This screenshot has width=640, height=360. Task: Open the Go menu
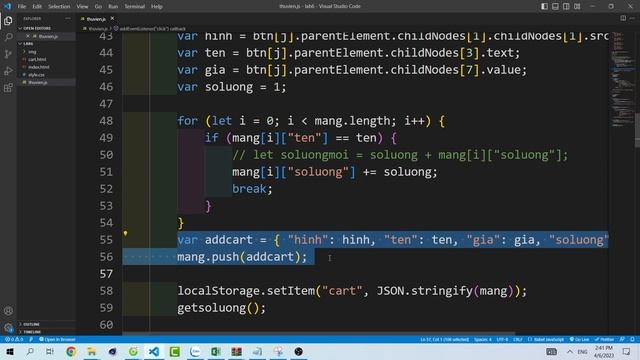click(x=98, y=7)
